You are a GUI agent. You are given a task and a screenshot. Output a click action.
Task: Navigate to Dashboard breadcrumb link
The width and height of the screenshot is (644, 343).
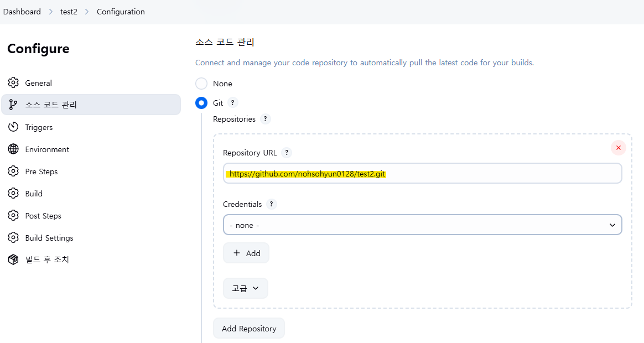click(22, 12)
